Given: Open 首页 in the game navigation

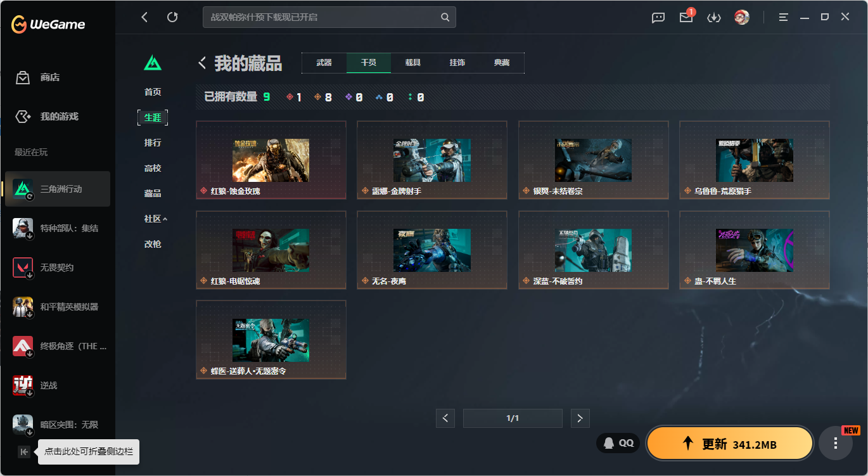Looking at the screenshot, I should click(153, 92).
